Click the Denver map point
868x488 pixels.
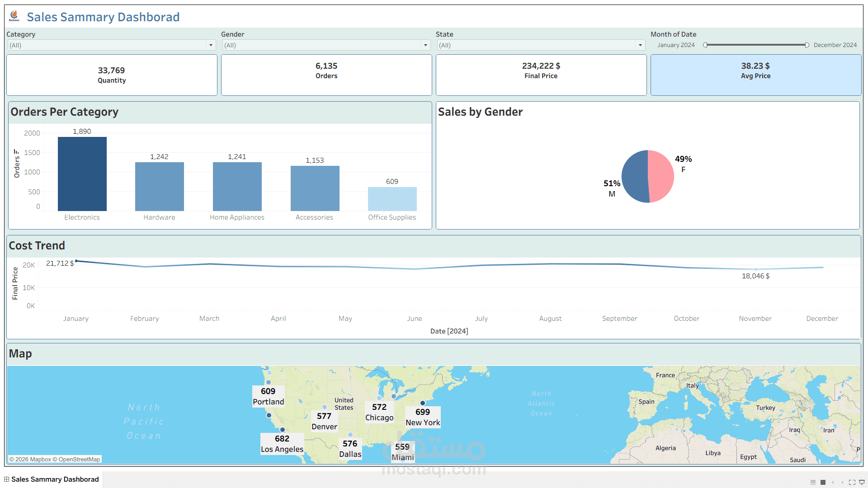click(325, 407)
